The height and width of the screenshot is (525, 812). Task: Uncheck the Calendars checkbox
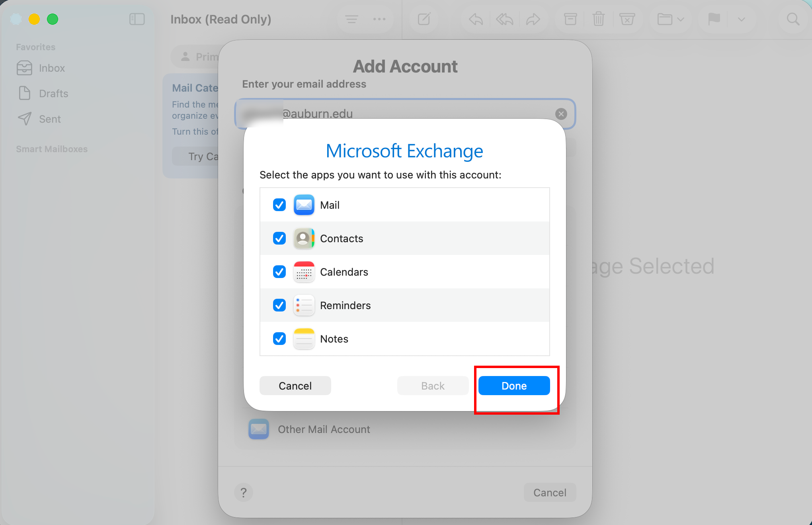(279, 272)
